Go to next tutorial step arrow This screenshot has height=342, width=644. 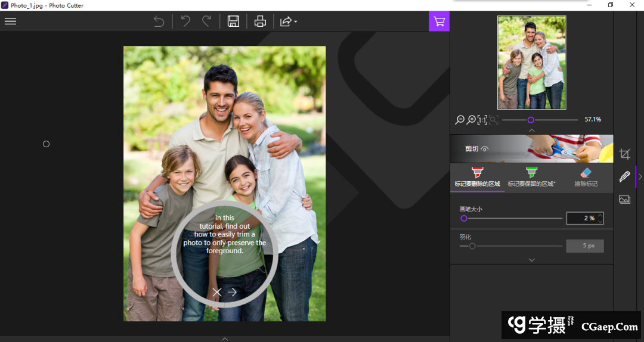233,292
